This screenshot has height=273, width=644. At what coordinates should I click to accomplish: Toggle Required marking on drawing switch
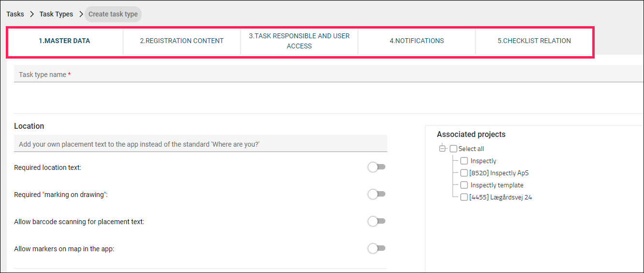(x=377, y=194)
